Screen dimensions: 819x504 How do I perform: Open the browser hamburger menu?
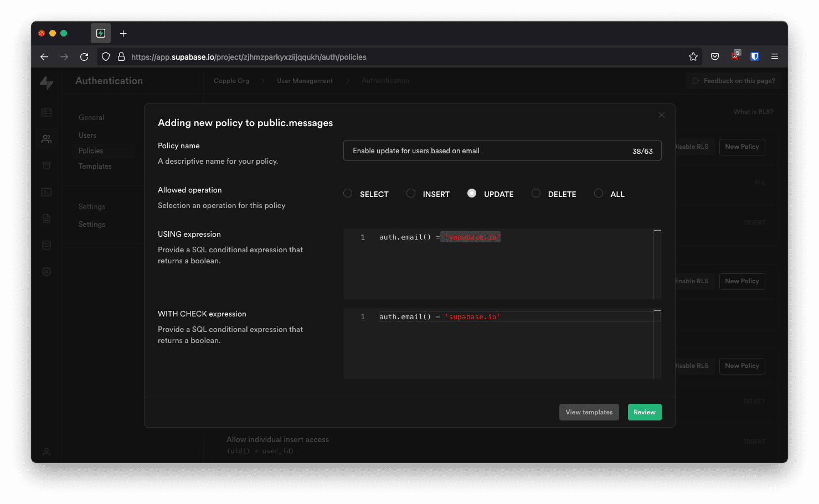tap(775, 56)
